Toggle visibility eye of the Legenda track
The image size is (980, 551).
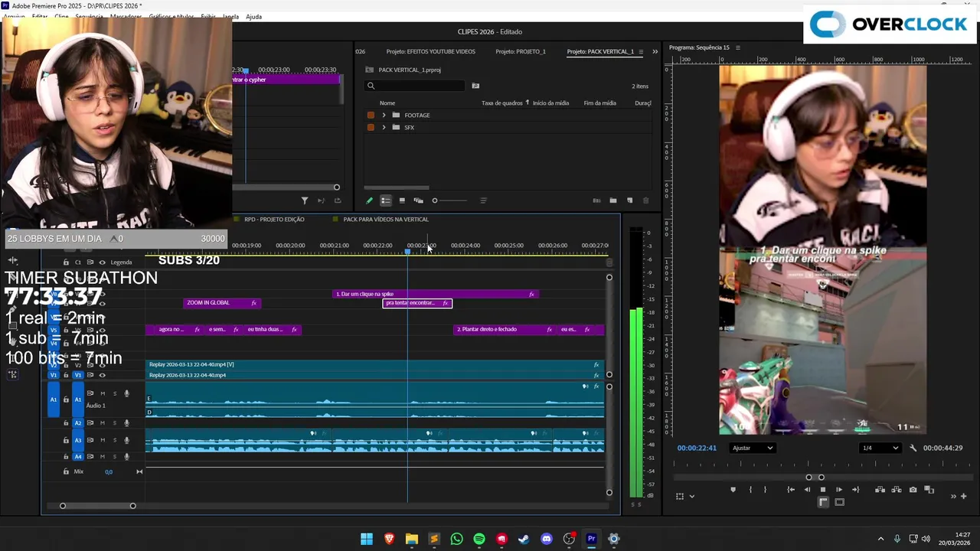tap(102, 262)
